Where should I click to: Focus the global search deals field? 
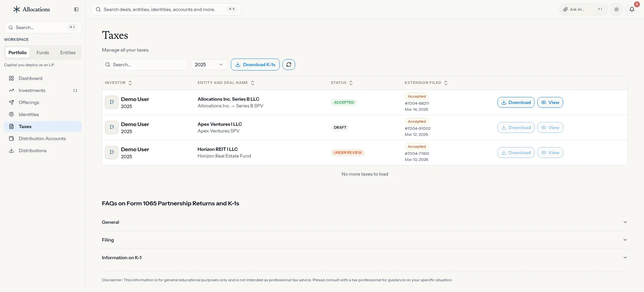coord(166,9)
